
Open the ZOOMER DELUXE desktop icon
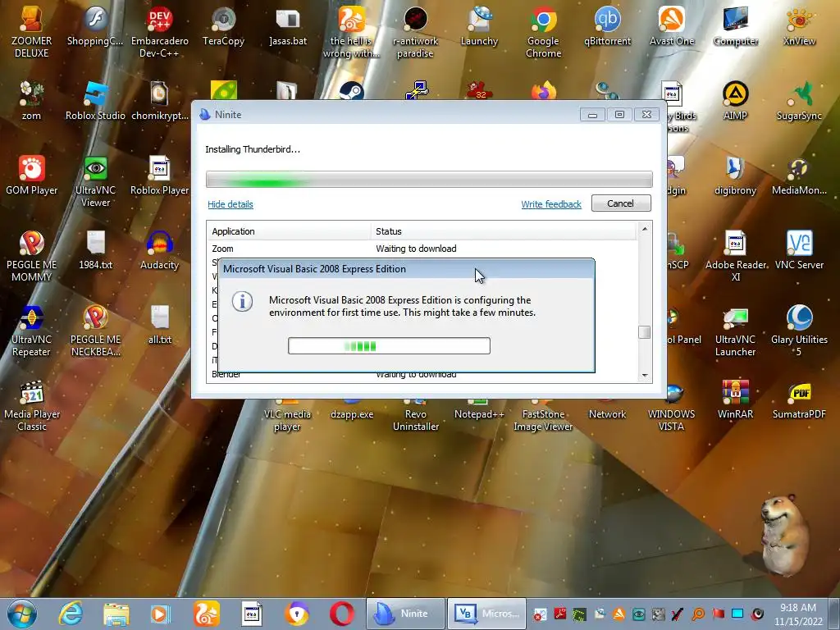pyautogui.click(x=31, y=31)
